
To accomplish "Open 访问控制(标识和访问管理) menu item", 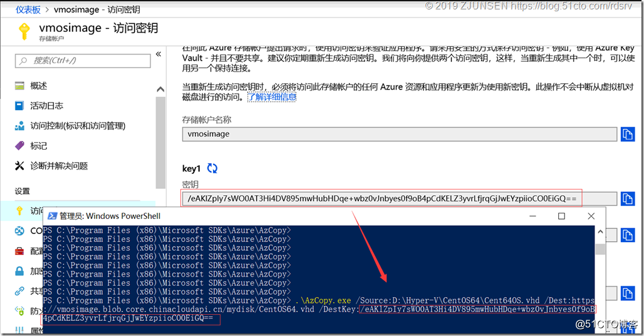I will click(78, 126).
